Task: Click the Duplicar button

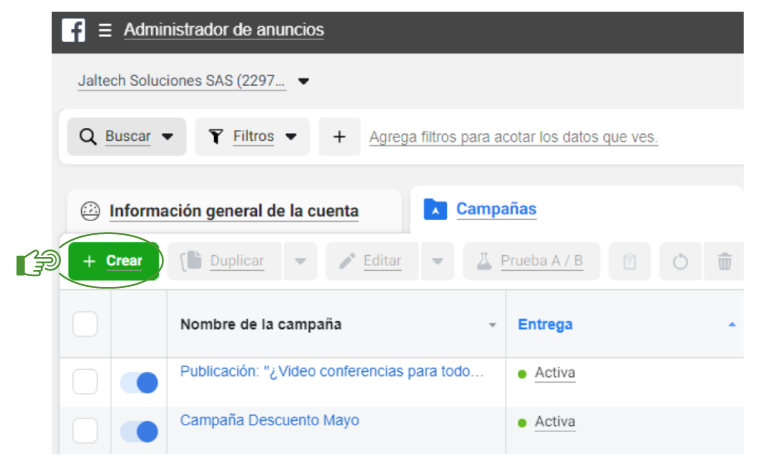Action: (x=224, y=261)
